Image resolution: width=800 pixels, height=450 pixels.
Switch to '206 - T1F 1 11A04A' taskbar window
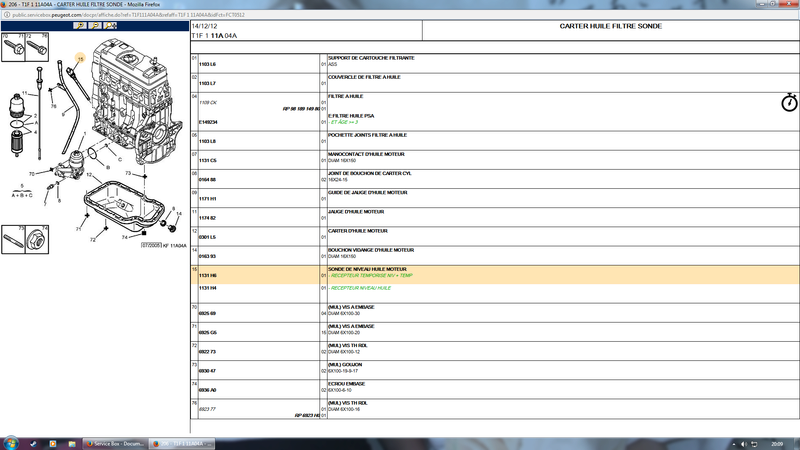coord(183,444)
